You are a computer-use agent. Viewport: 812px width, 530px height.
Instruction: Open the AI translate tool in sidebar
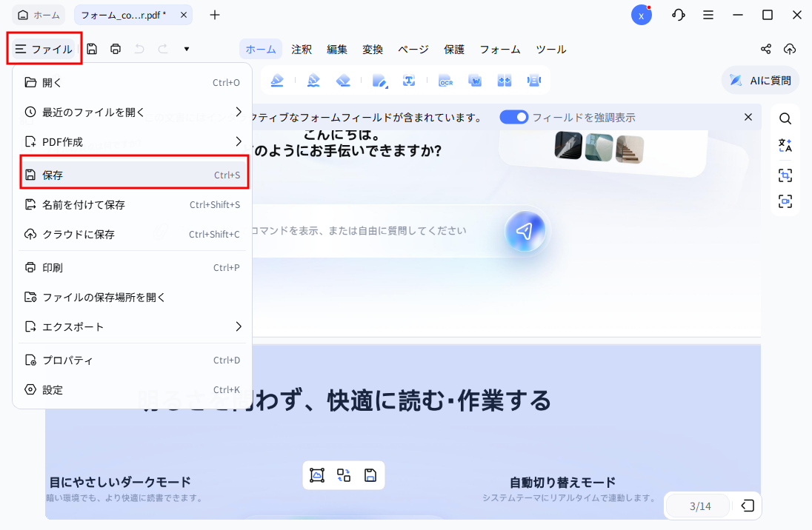[785, 145]
